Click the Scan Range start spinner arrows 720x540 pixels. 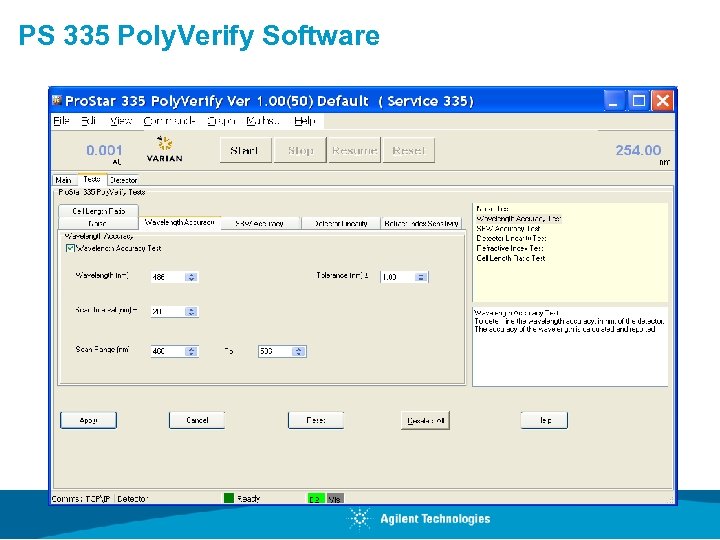191,351
